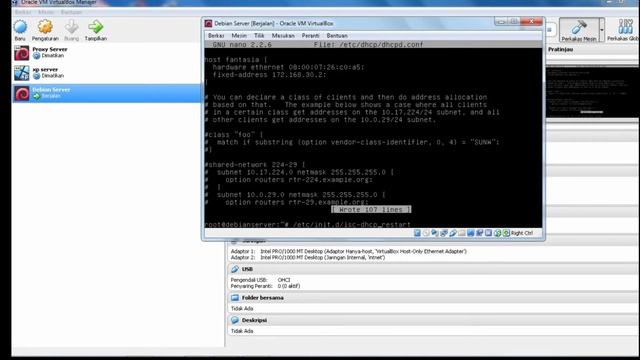Click the Debian Server swirl icon in list
The width and height of the screenshot is (640, 360).
[22, 93]
